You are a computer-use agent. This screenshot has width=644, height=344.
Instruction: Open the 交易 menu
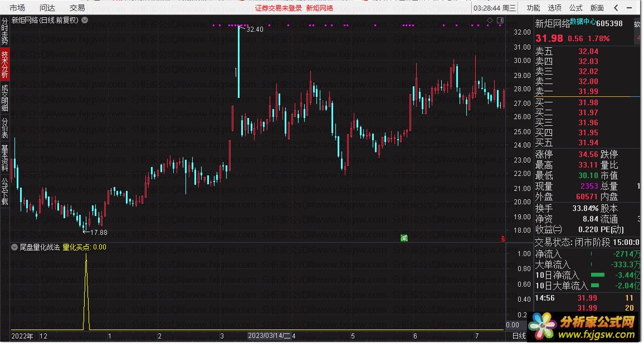tap(77, 8)
